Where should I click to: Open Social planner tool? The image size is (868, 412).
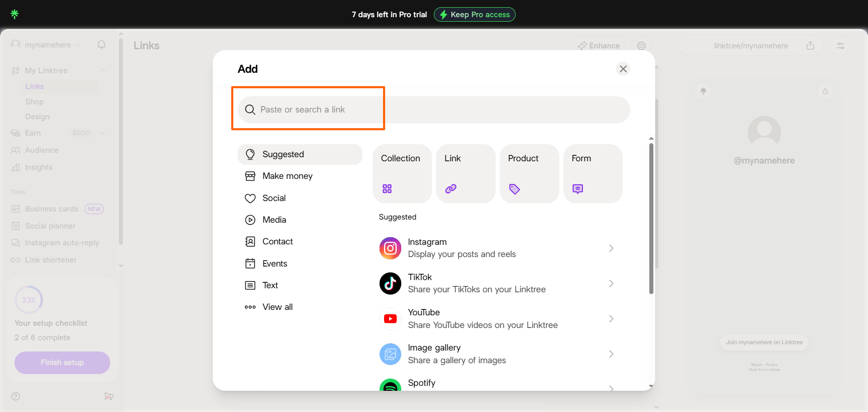[x=50, y=226]
